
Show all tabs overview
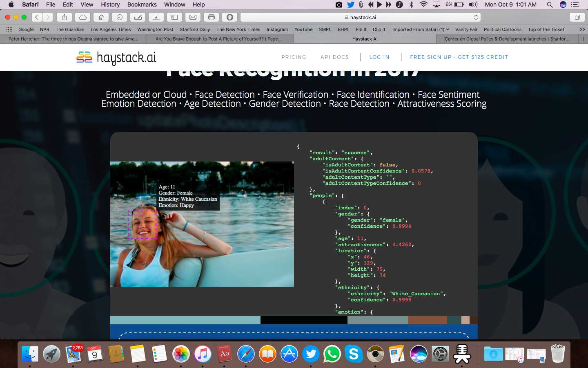pyautogui.click(x=577, y=17)
